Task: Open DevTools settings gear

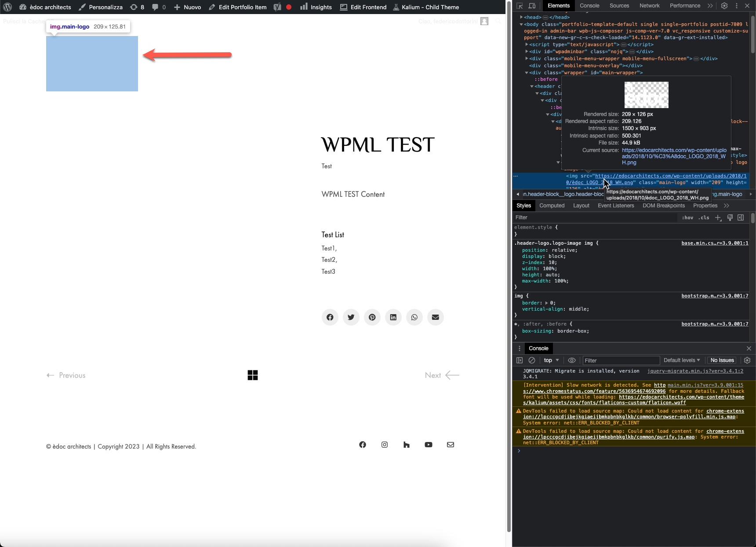Action: [x=724, y=6]
